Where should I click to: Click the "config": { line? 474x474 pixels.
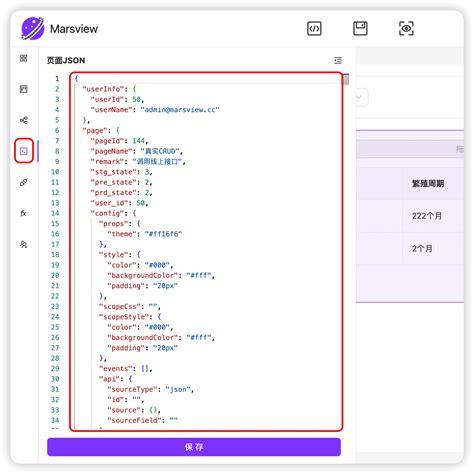113,213
